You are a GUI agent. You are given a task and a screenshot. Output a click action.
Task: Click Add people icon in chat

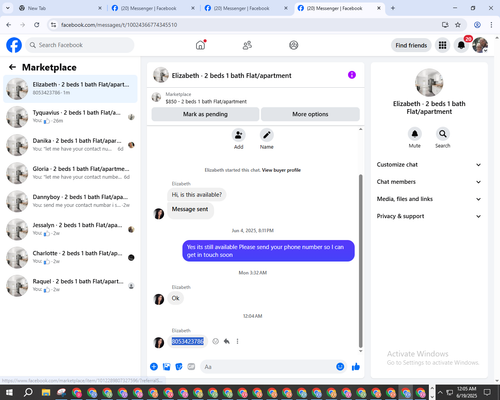tap(239, 135)
